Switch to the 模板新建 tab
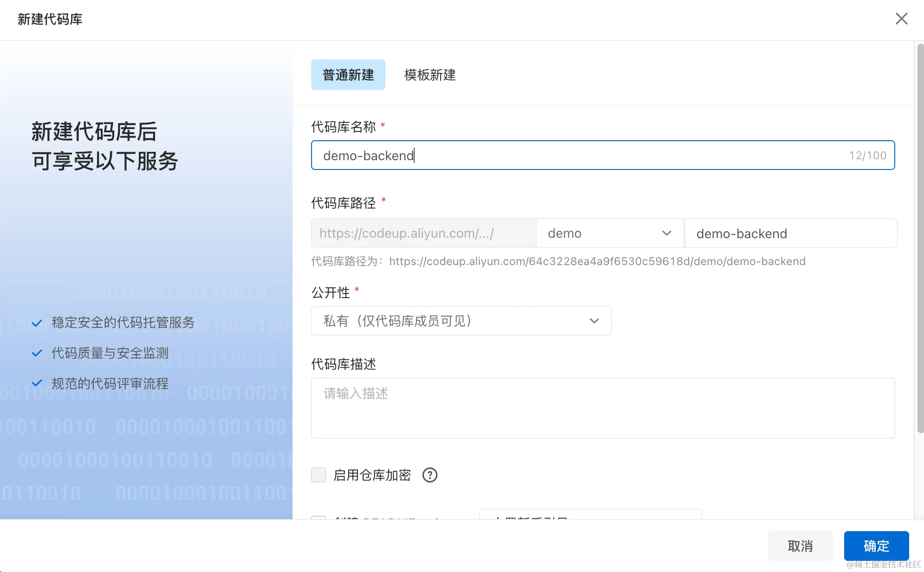The image size is (924, 572). click(429, 75)
